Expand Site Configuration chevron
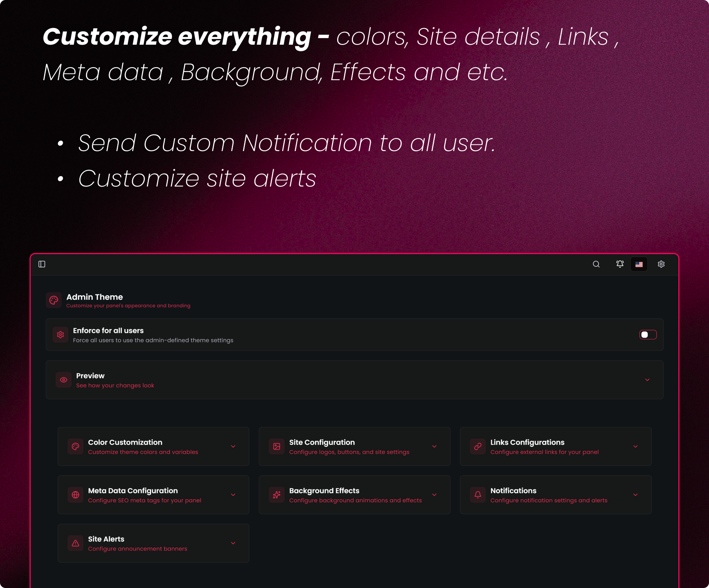The width and height of the screenshot is (709, 588). (434, 447)
